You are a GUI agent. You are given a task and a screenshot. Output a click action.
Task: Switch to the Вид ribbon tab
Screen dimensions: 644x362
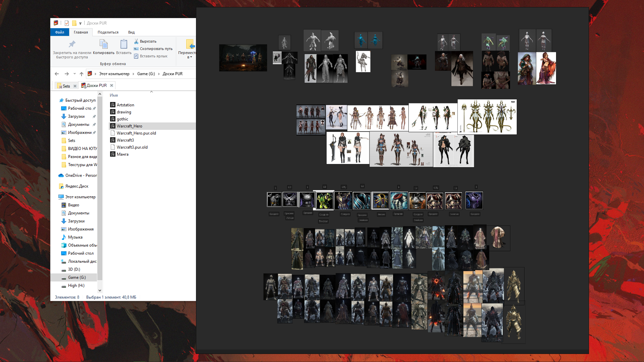pyautogui.click(x=131, y=32)
